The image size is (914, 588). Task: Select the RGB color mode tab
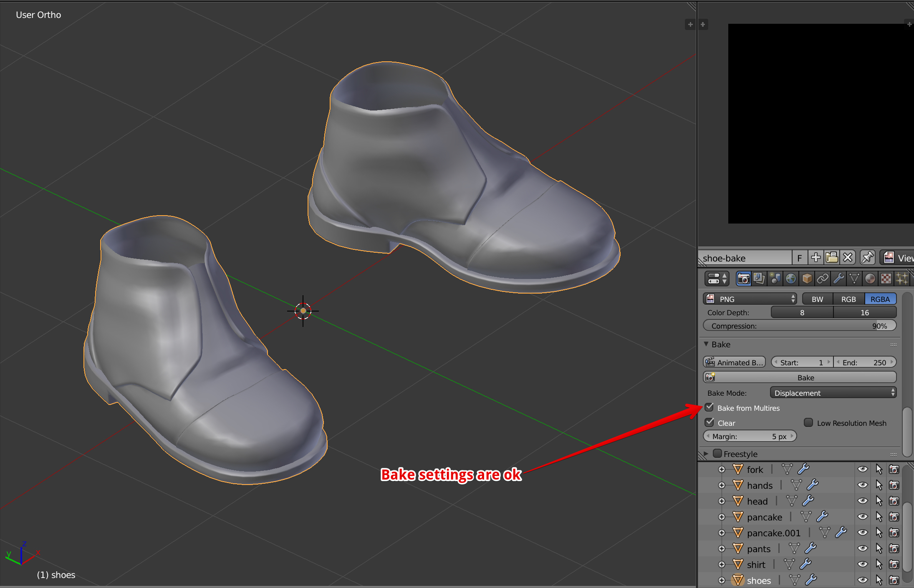pos(848,299)
